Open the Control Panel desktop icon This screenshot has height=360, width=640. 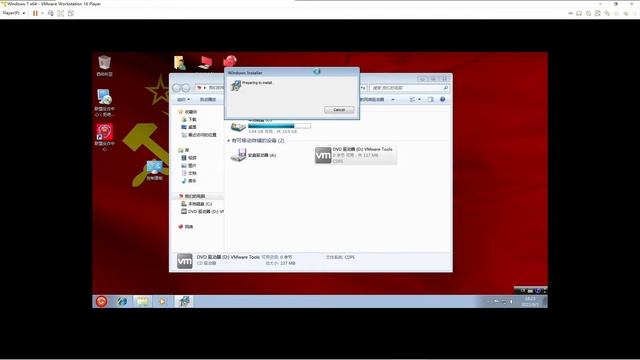(x=154, y=170)
